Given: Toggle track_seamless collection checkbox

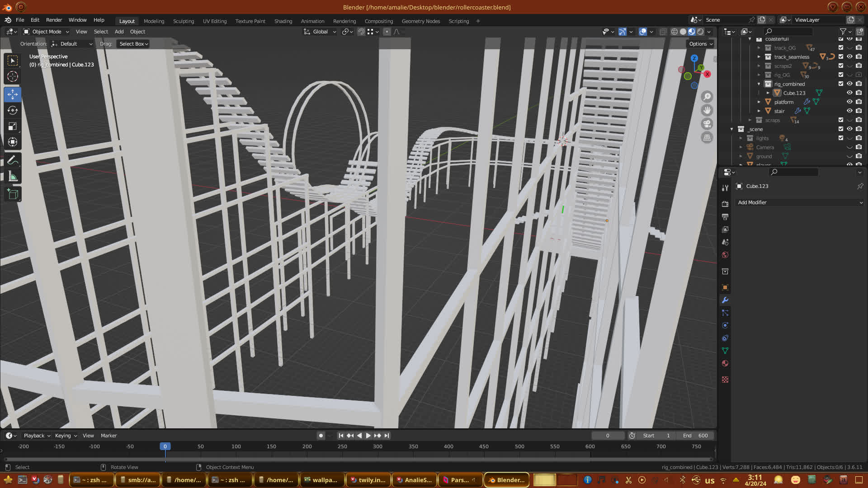Looking at the screenshot, I should click(841, 57).
